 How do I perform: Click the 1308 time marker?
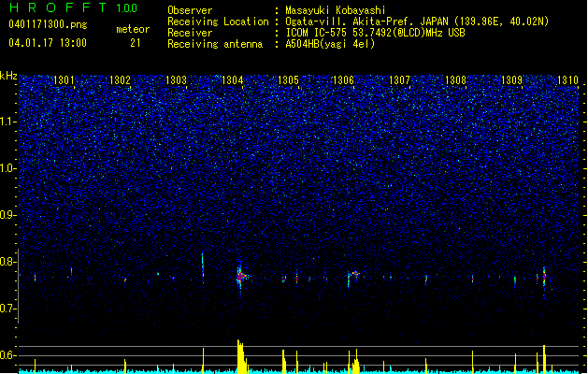pos(455,80)
